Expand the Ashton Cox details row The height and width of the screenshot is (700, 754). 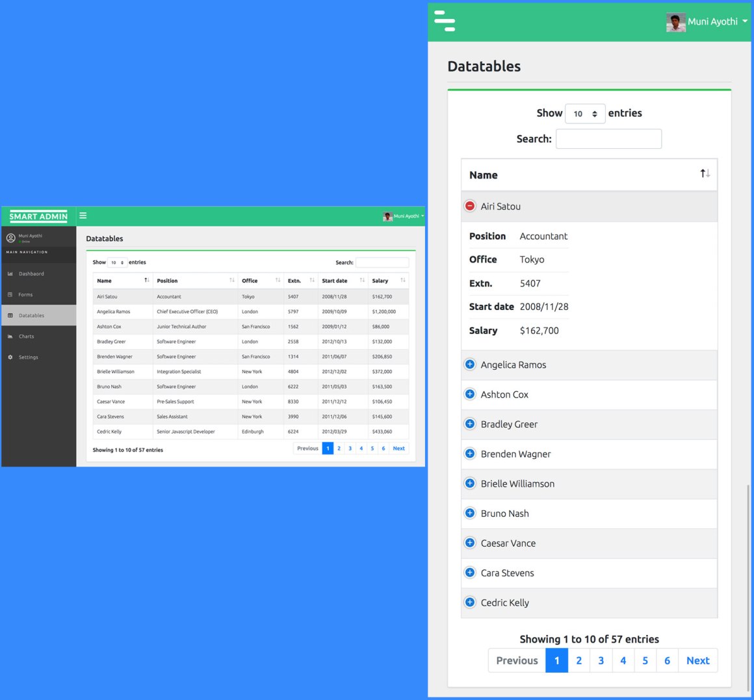[x=469, y=394]
